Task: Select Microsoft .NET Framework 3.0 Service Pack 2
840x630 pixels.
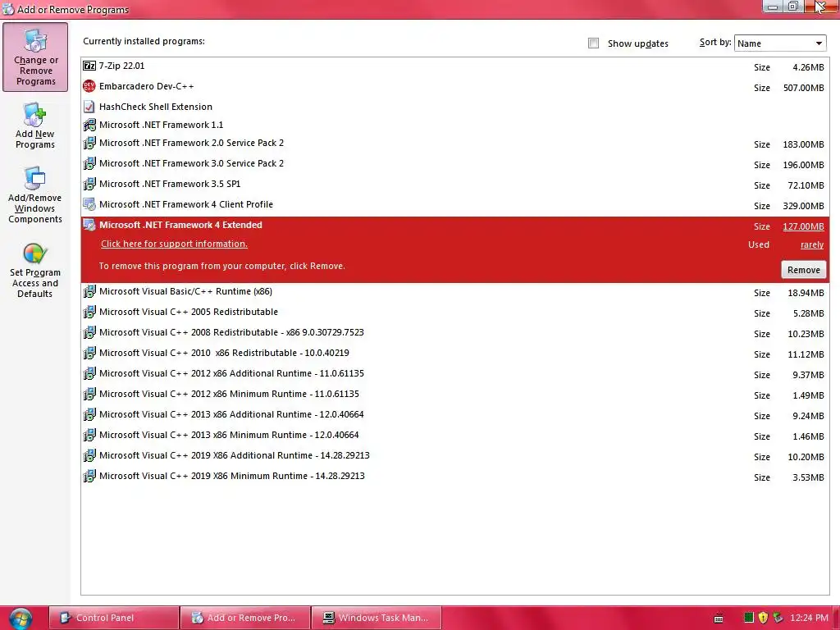Action: click(454, 164)
